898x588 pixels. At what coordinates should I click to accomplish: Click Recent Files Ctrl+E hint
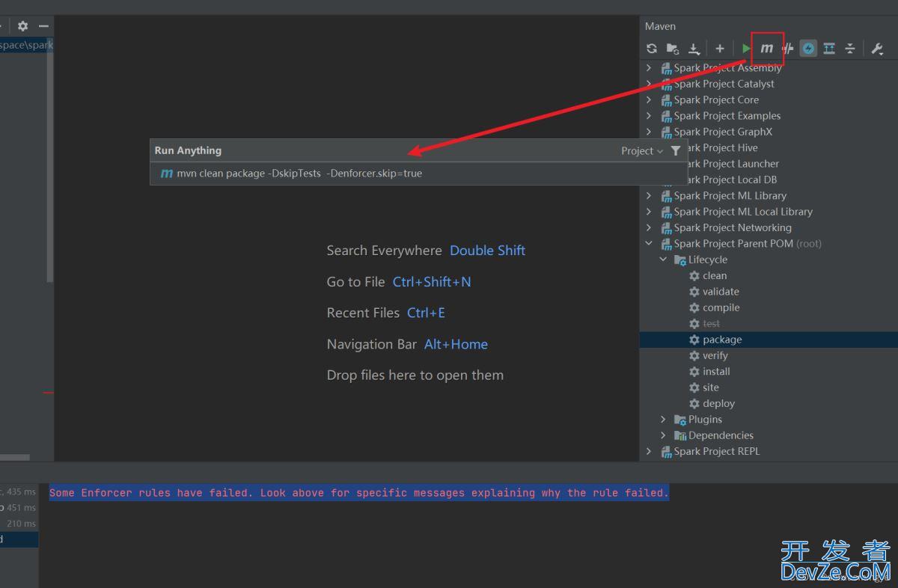coord(386,313)
